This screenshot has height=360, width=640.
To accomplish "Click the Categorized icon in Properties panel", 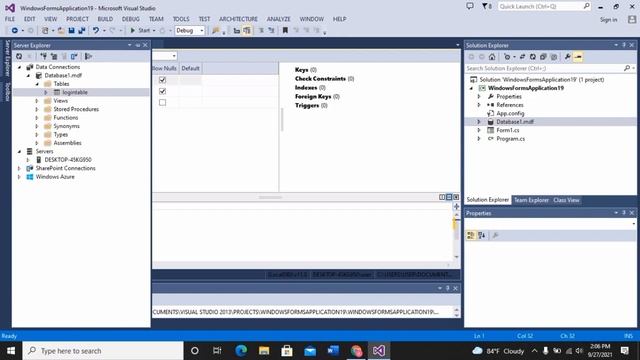I will click(x=471, y=235).
